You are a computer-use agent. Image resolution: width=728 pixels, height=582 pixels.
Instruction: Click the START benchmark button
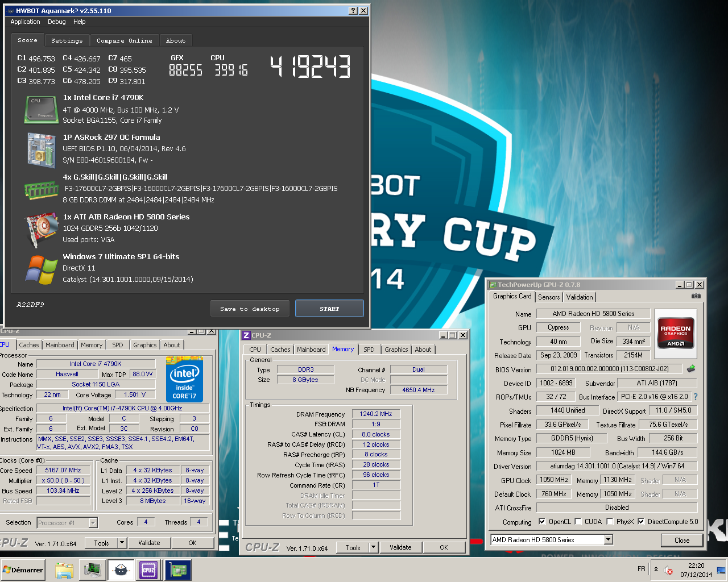pyautogui.click(x=329, y=309)
